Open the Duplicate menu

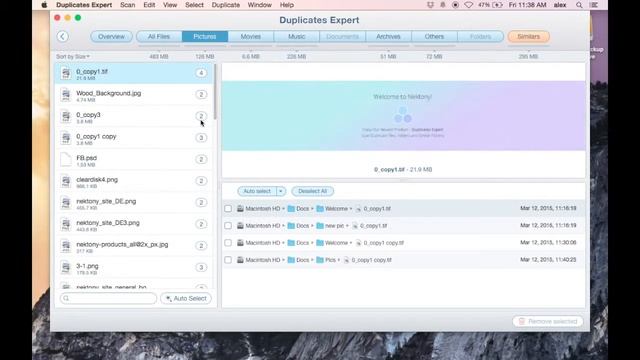tap(226, 5)
